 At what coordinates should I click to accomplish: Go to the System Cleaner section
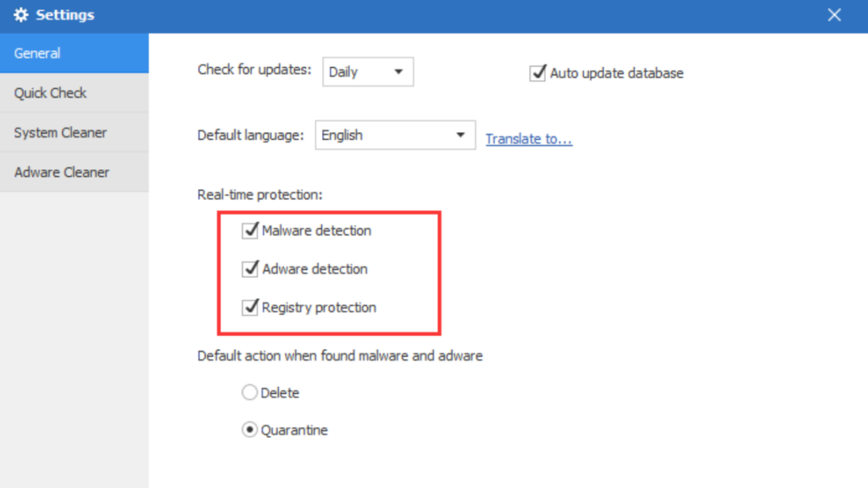point(74,133)
